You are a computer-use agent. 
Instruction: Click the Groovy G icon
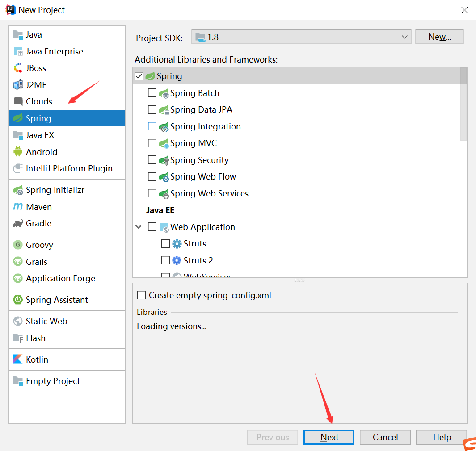click(x=18, y=245)
